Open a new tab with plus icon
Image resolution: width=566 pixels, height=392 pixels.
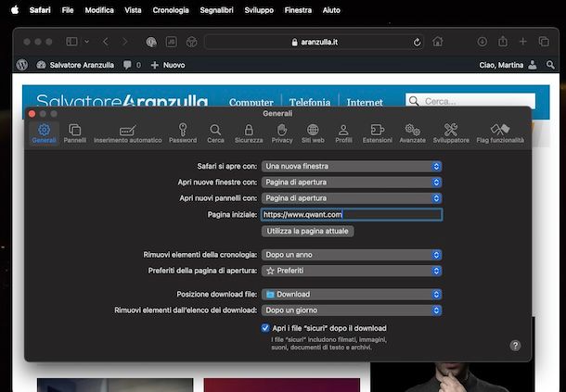pos(523,42)
